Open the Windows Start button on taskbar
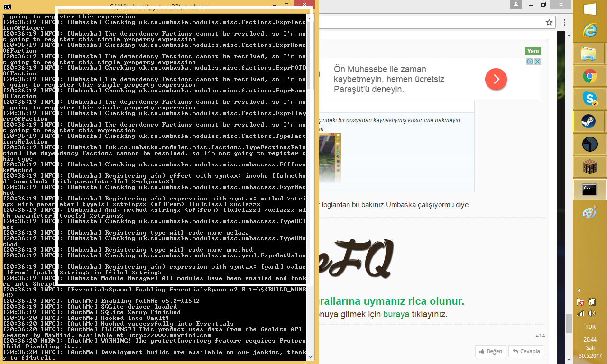 590,9
